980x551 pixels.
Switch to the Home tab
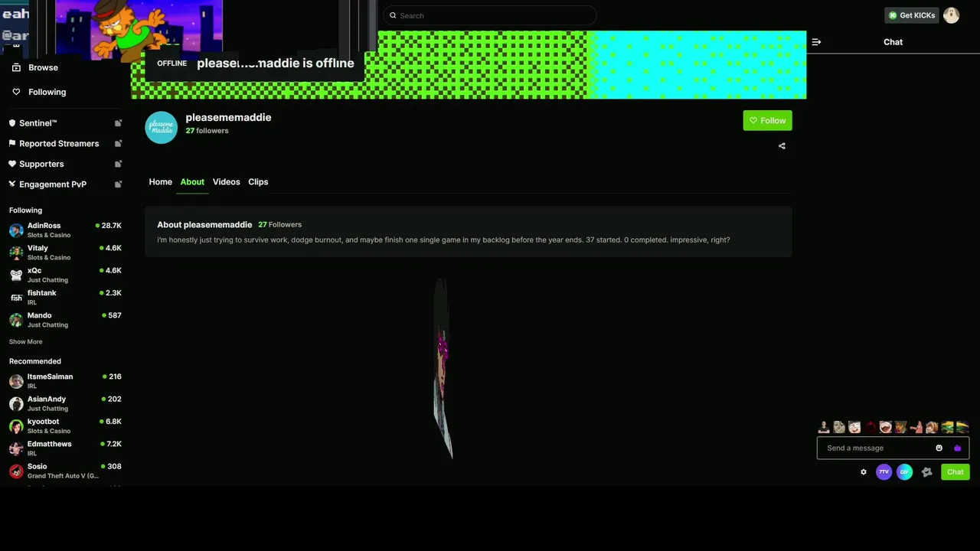[160, 181]
